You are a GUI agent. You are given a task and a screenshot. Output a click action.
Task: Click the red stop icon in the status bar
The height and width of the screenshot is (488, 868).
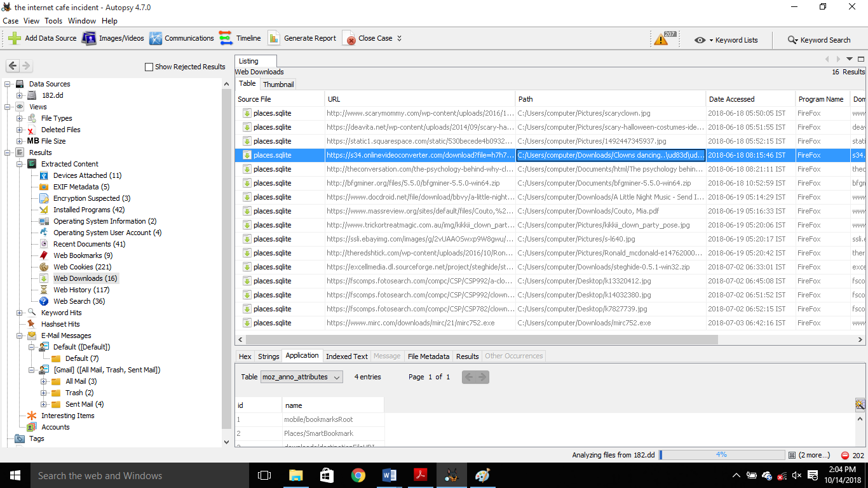[x=845, y=455]
